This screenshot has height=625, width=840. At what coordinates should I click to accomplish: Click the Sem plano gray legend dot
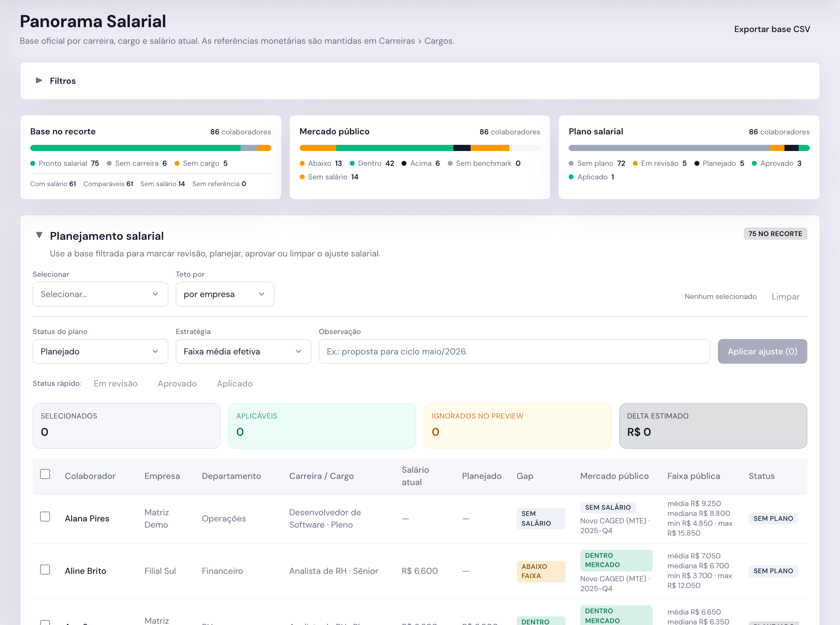pyautogui.click(x=571, y=163)
